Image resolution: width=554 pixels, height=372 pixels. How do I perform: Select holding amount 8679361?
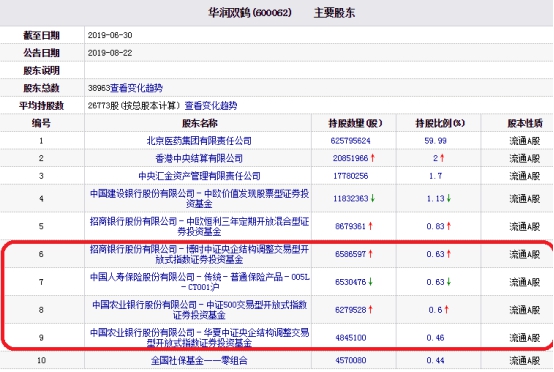coord(350,226)
